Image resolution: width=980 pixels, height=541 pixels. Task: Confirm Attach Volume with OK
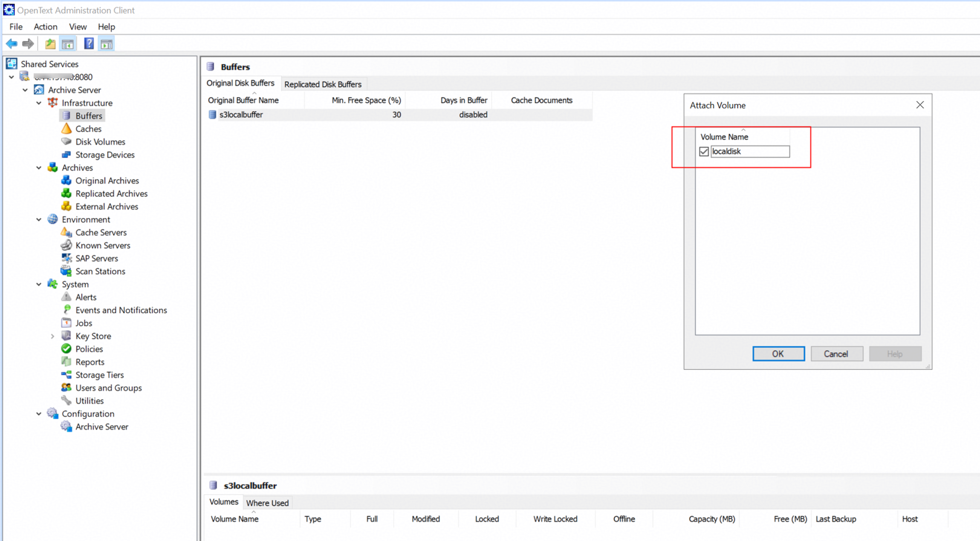(778, 354)
